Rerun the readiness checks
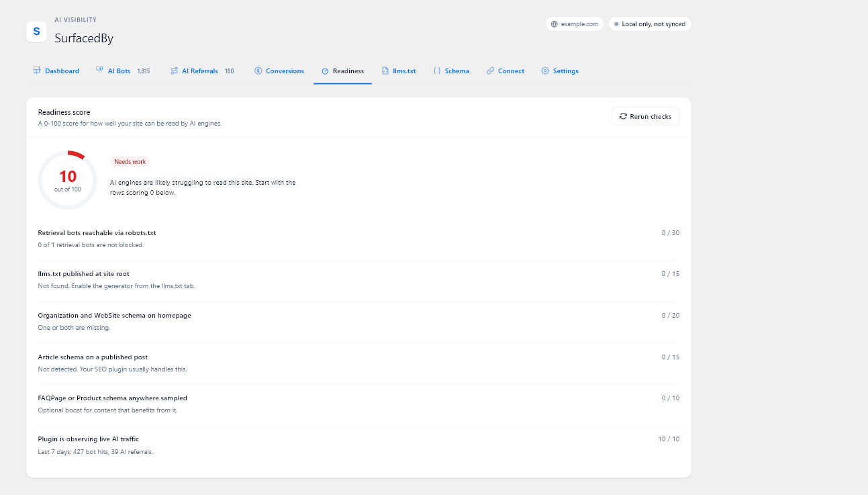868x495 pixels. (x=645, y=116)
